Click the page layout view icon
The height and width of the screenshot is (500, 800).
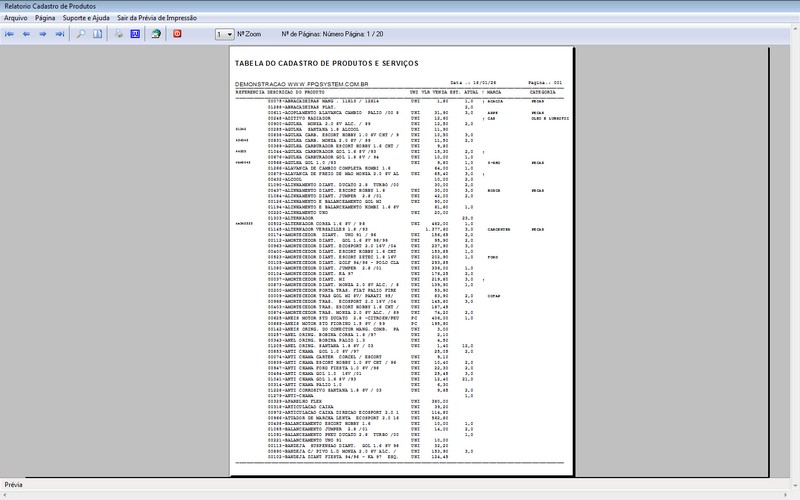pyautogui.click(x=98, y=33)
